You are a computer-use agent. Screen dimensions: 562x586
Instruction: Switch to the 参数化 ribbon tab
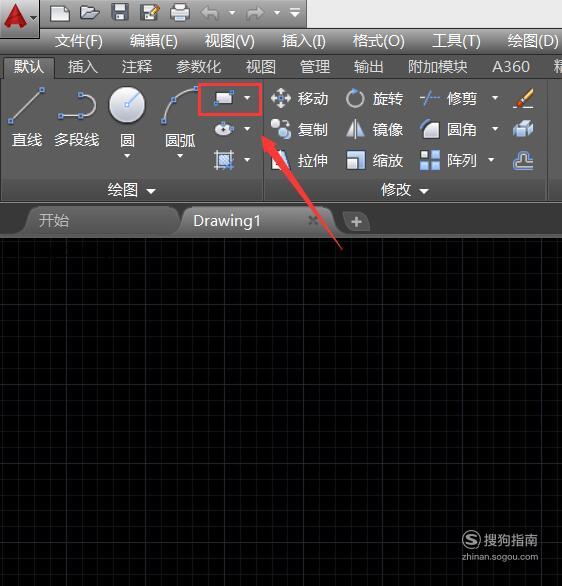pos(198,67)
